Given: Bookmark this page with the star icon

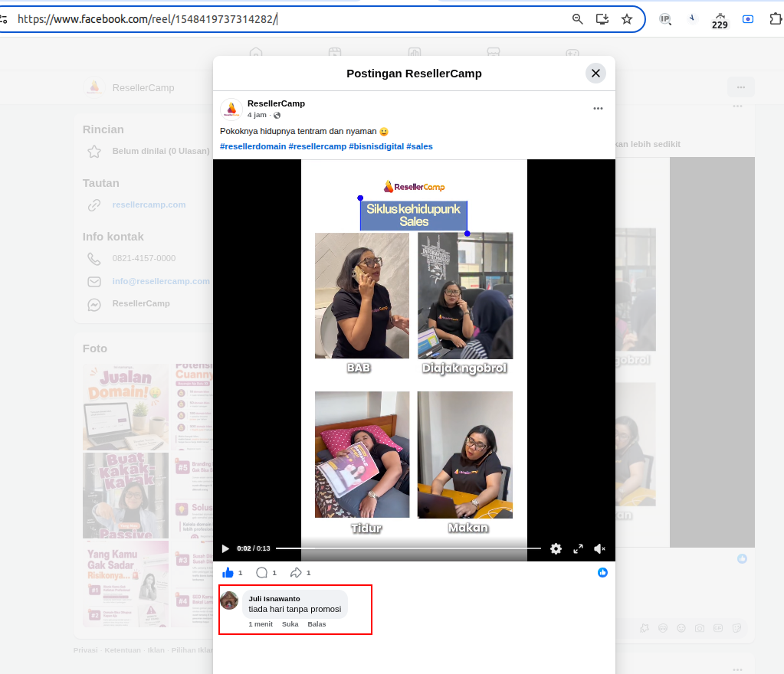Looking at the screenshot, I should (x=626, y=19).
